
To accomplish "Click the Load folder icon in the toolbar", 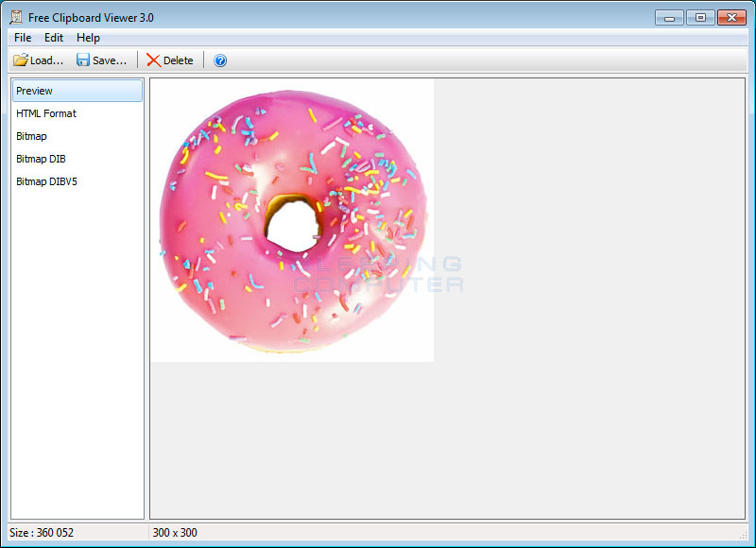I will [x=21, y=60].
